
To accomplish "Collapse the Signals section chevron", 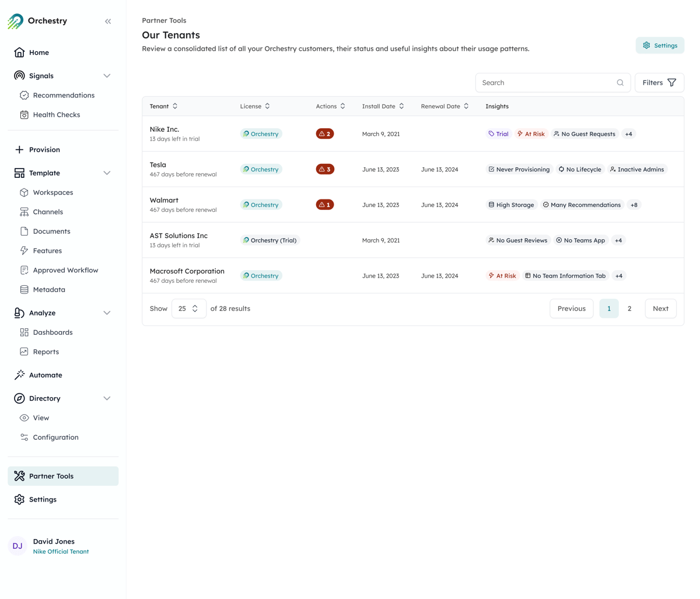I will [107, 76].
